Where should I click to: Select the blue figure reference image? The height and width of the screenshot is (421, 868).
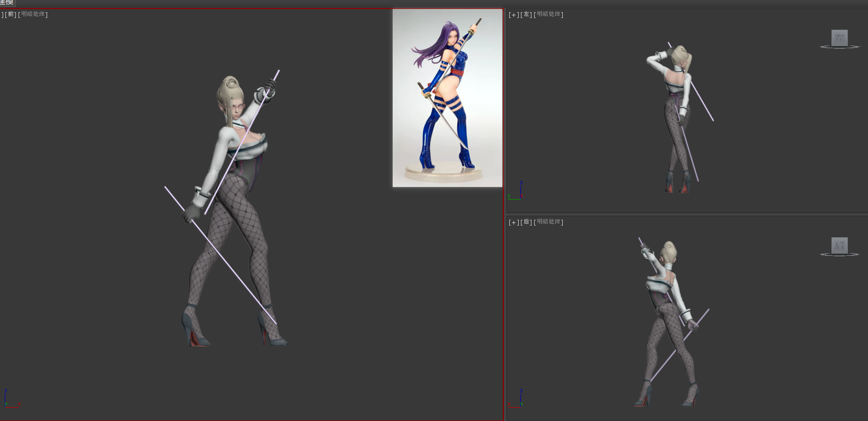tap(447, 98)
